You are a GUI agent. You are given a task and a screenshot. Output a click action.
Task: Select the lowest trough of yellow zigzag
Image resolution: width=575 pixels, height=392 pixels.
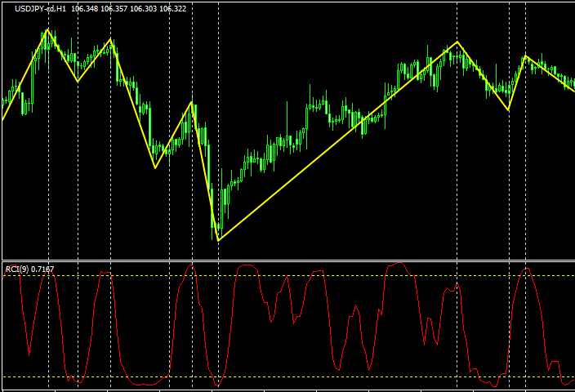[218, 240]
